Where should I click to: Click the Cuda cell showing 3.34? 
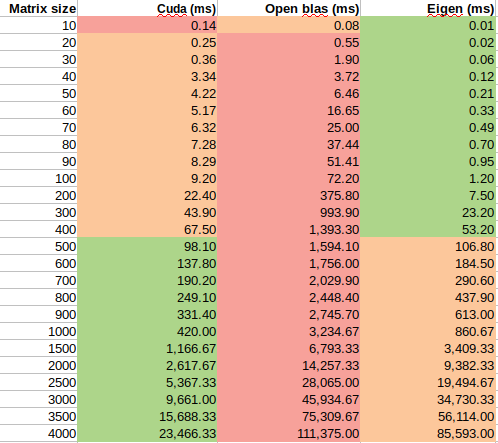pyautogui.click(x=147, y=76)
